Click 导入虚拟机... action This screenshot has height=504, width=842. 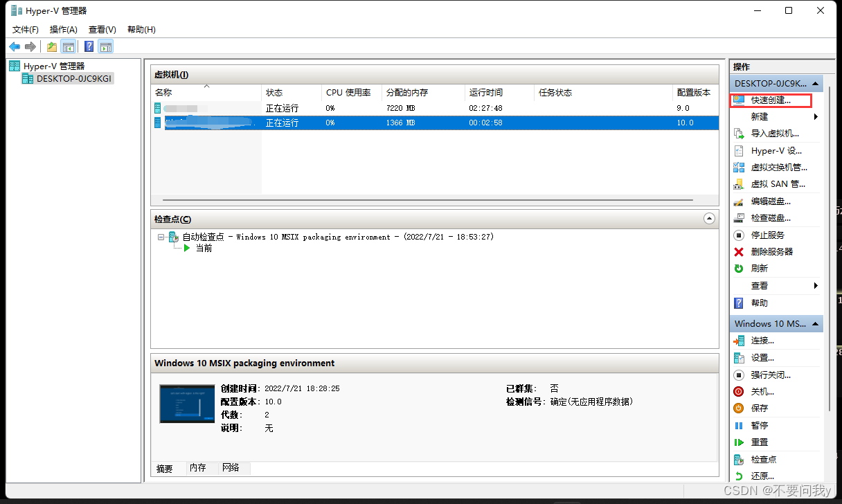coord(776,134)
